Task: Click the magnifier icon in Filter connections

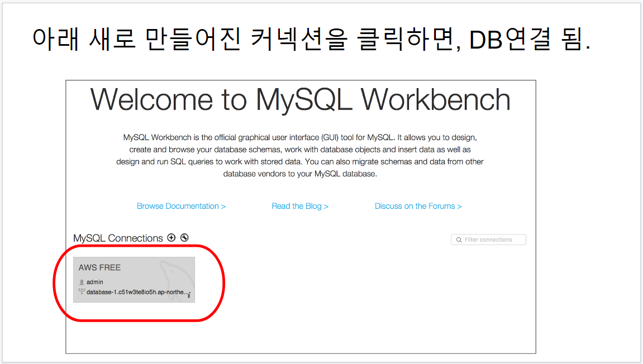Action: point(459,240)
